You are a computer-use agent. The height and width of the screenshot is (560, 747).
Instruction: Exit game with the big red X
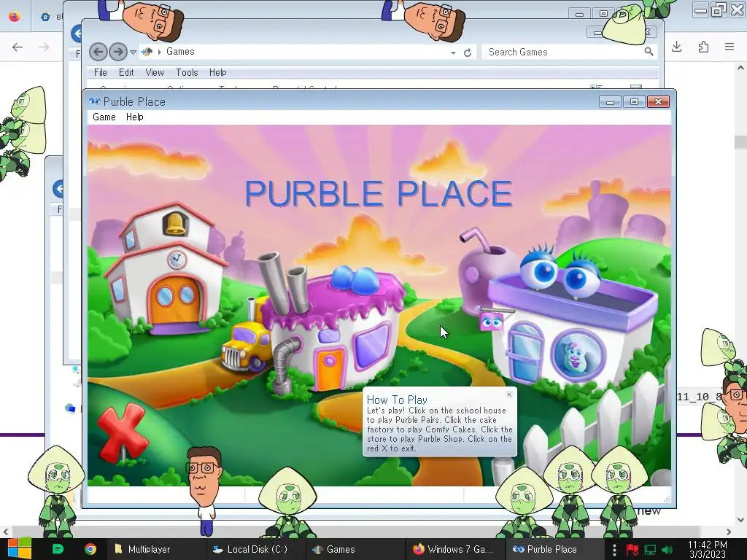pyautogui.click(x=123, y=432)
